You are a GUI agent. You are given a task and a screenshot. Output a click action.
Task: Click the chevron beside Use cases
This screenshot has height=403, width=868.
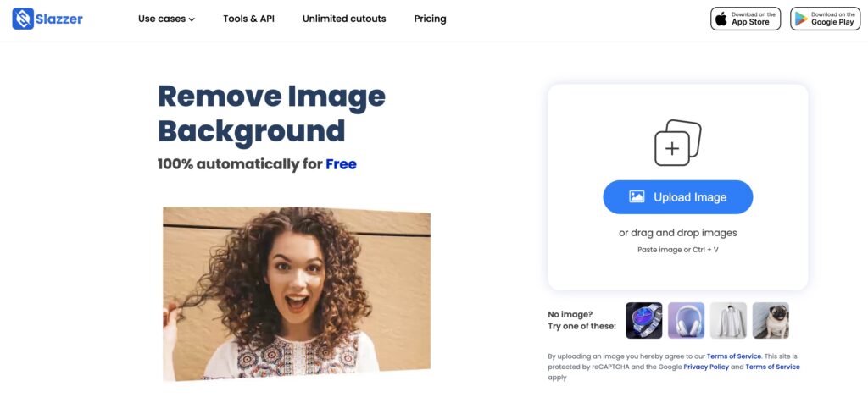tap(192, 19)
